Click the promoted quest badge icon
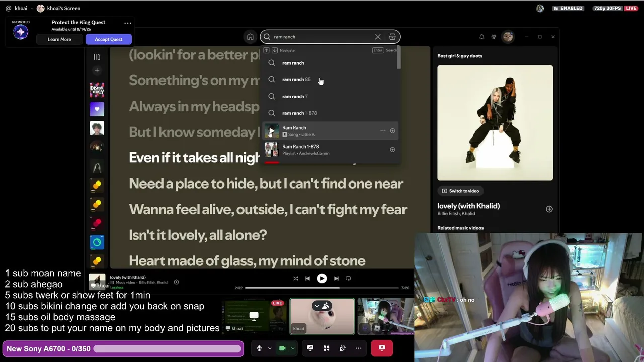This screenshot has height=362, width=644. tap(21, 32)
